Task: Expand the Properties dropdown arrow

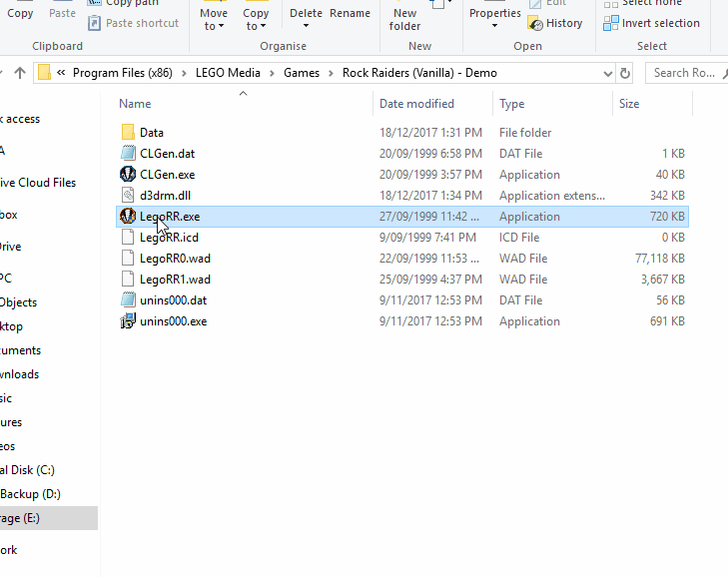Action: (x=495, y=26)
